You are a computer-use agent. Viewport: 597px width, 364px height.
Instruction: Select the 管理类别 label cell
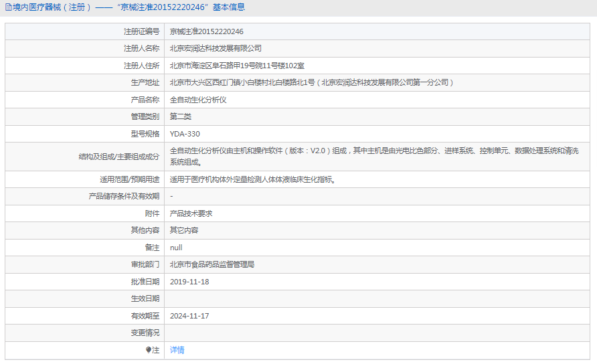[84, 117]
